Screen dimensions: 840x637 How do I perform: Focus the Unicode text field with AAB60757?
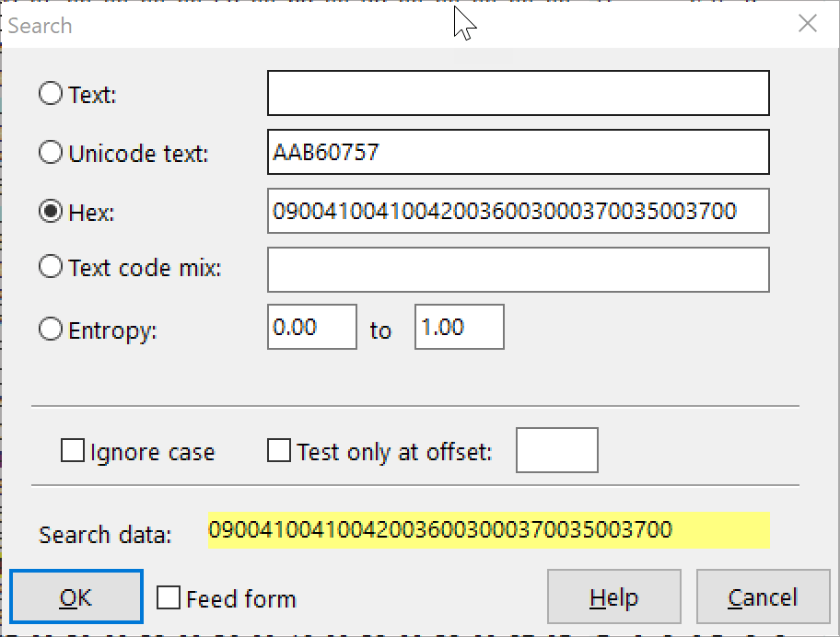(x=518, y=153)
